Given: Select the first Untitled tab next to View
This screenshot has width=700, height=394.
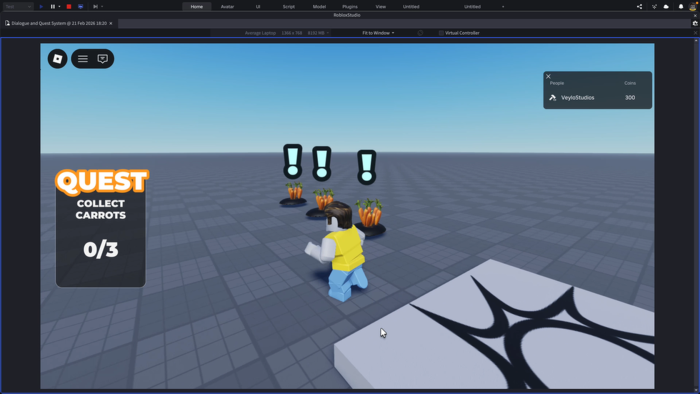Looking at the screenshot, I should pyautogui.click(x=411, y=7).
